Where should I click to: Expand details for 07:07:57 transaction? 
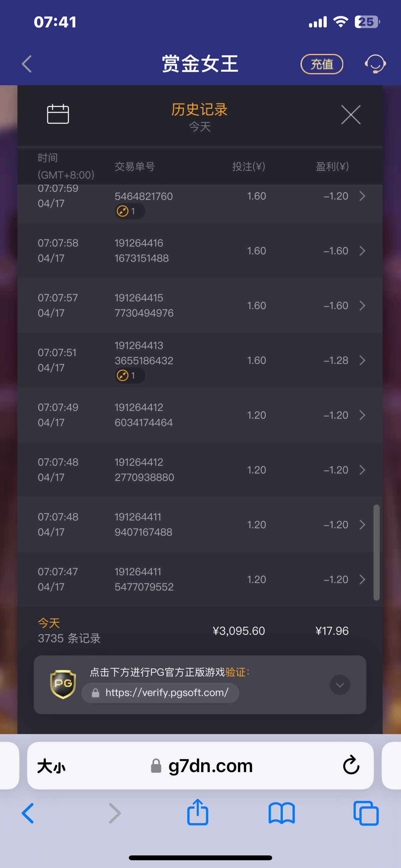(x=362, y=305)
